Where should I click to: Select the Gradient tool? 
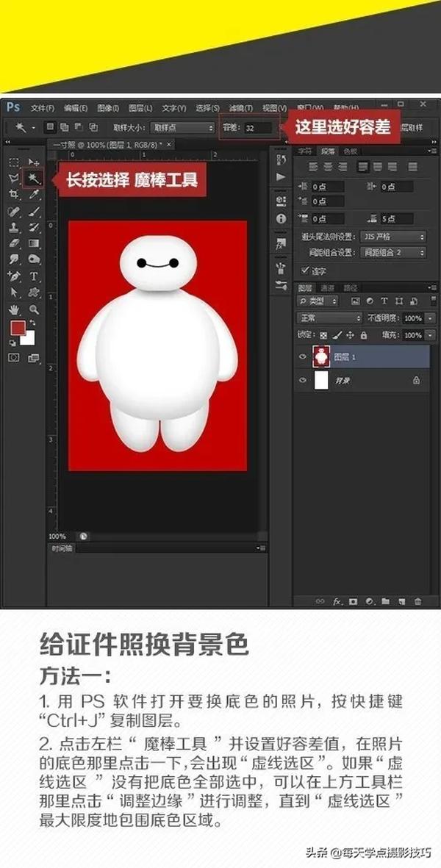click(34, 243)
